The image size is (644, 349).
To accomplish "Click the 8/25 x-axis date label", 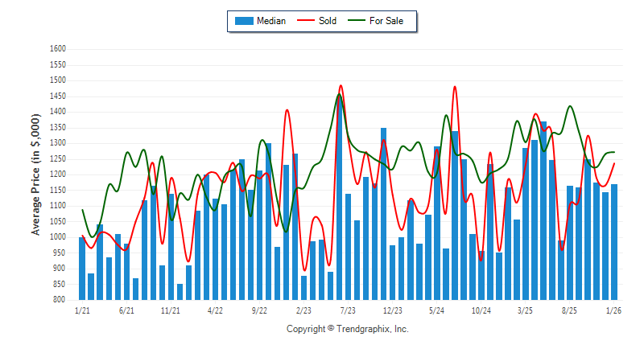I will point(570,310).
